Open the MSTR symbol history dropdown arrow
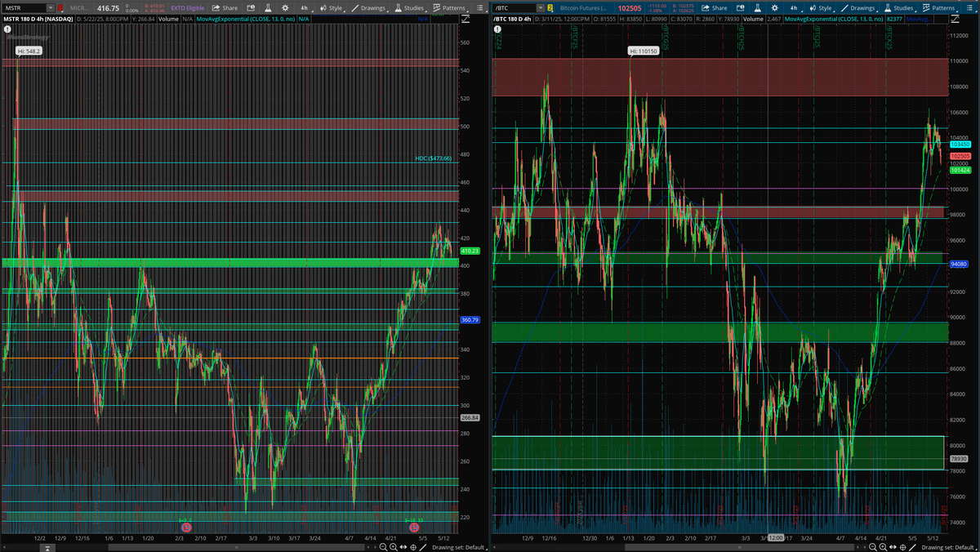The image size is (980, 552). (51, 8)
